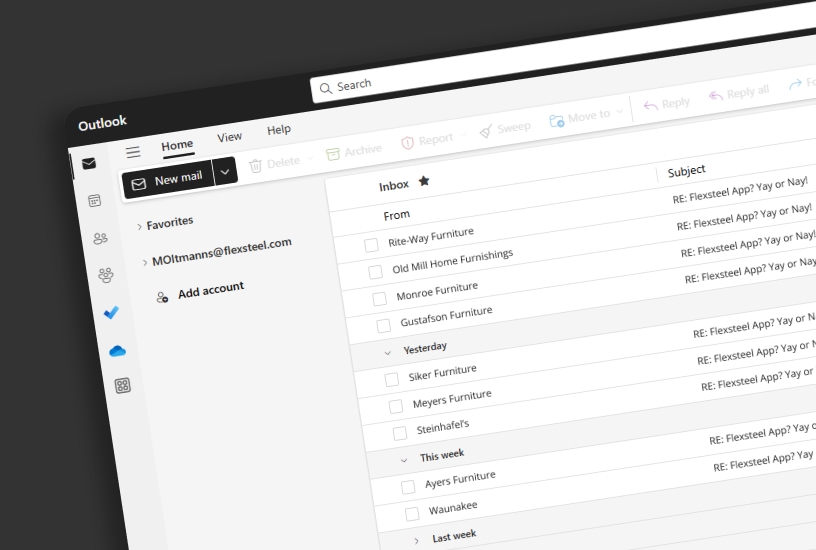Screen dimensions: 816x550
Task: Click the Reply arrow icon
Action: pyautogui.click(x=651, y=106)
